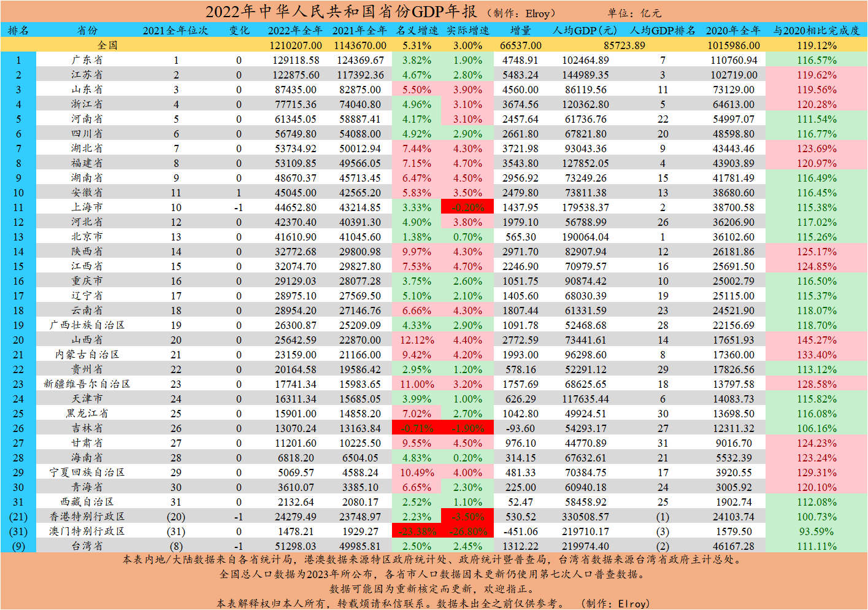
Task: Select the '广东省' province cell
Action: tap(87, 60)
